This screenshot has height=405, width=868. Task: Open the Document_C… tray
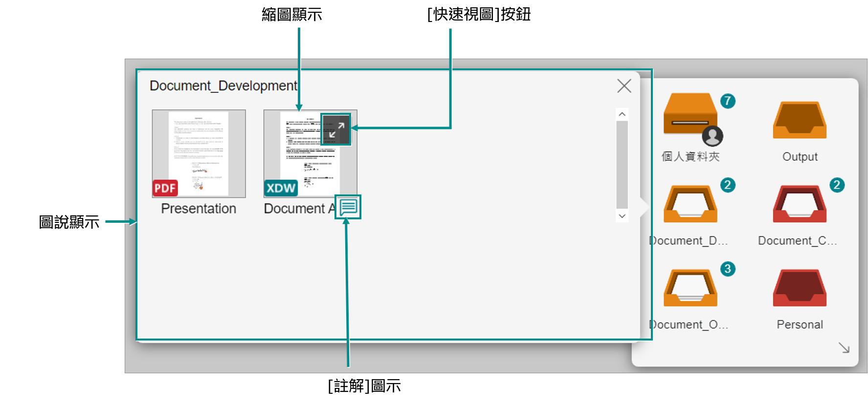[x=800, y=204]
